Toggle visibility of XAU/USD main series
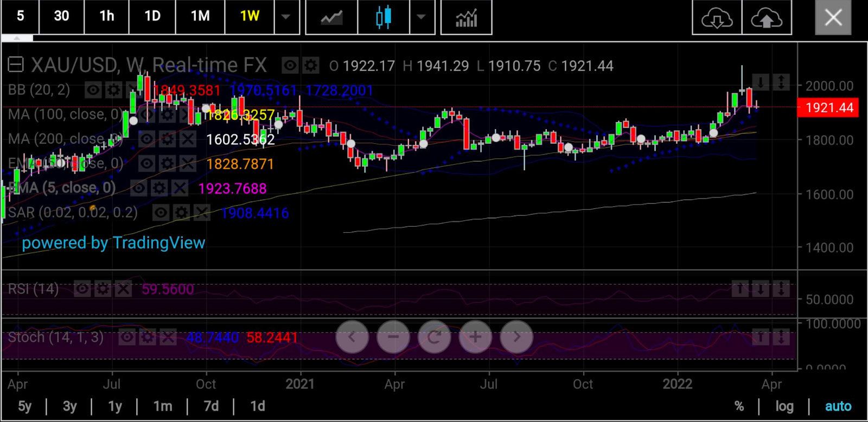The image size is (868, 422). click(x=290, y=66)
